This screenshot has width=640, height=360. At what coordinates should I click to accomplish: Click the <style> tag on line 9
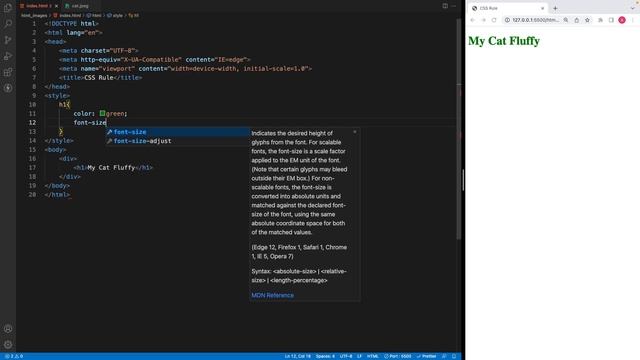pos(57,96)
